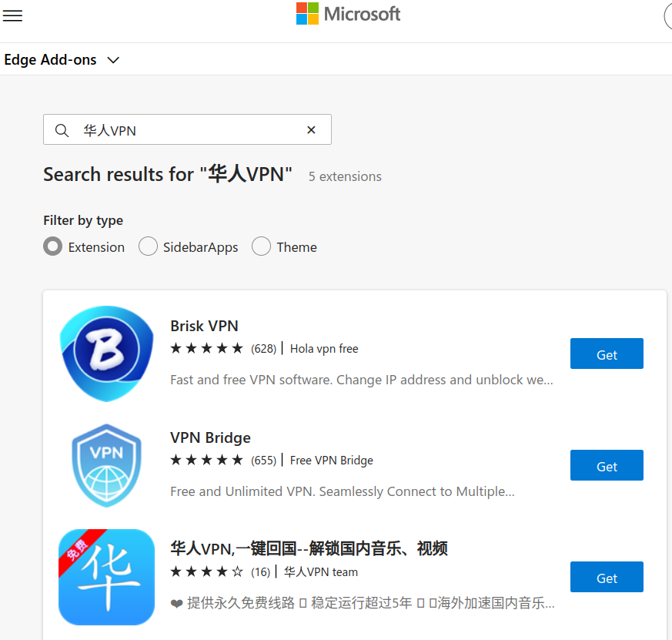Click the 华人VPN team publisher text
Image resolution: width=672 pixels, height=640 pixels.
pyautogui.click(x=320, y=572)
